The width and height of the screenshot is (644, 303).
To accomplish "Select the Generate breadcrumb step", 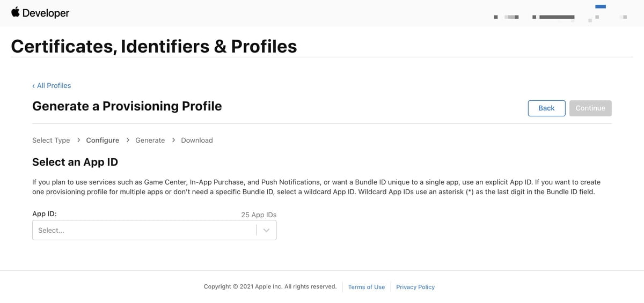I will point(150,140).
